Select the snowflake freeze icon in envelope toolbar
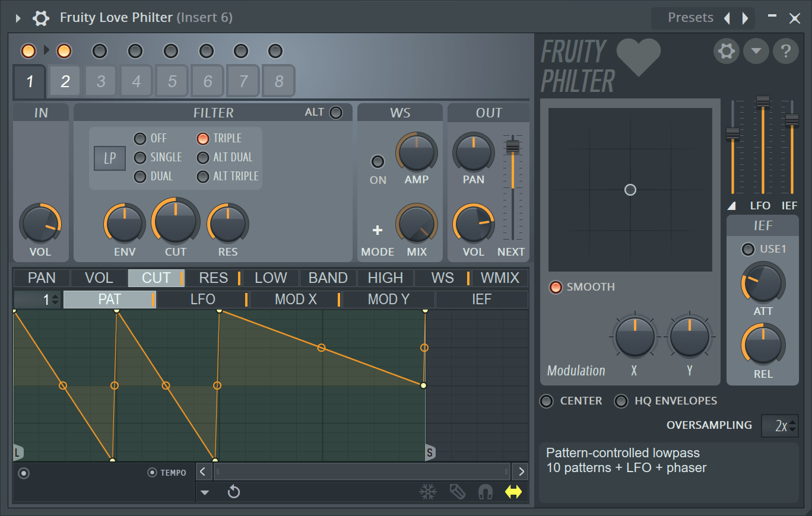 point(427,492)
